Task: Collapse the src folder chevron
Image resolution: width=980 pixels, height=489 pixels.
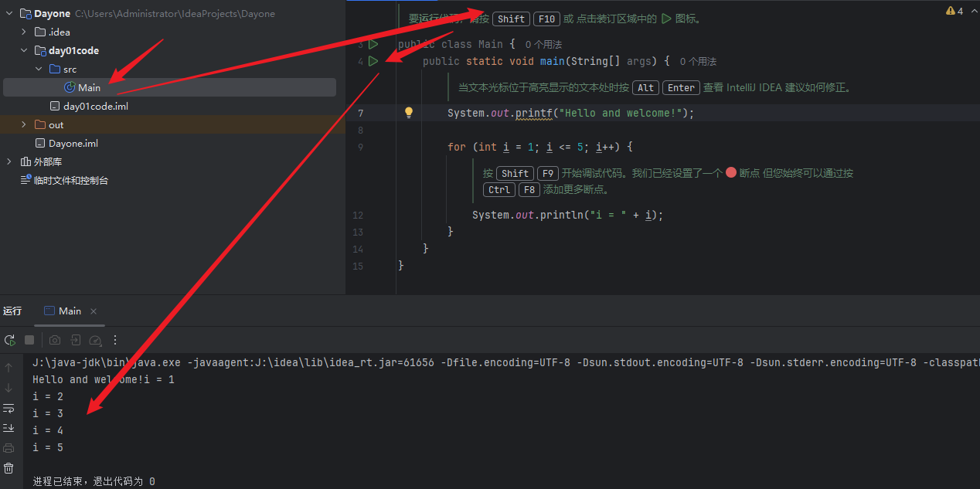Action: (x=39, y=69)
